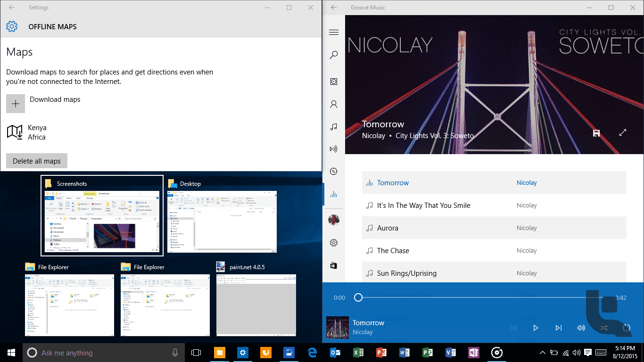644x362 pixels.
Task: Show the Now Playing visualizer view
Action: click(x=334, y=194)
